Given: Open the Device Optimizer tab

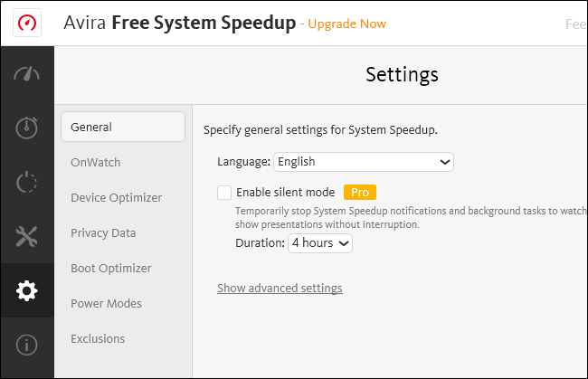Looking at the screenshot, I should click(x=117, y=197).
